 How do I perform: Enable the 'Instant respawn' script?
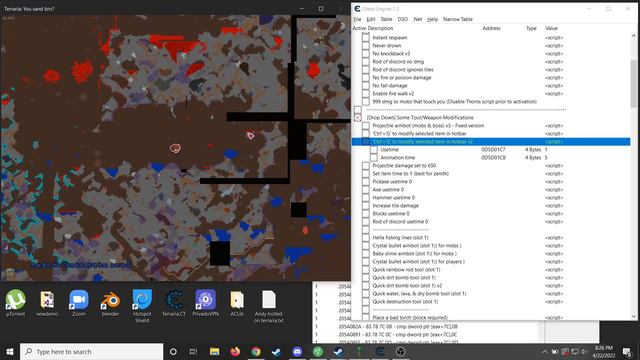pos(366,38)
